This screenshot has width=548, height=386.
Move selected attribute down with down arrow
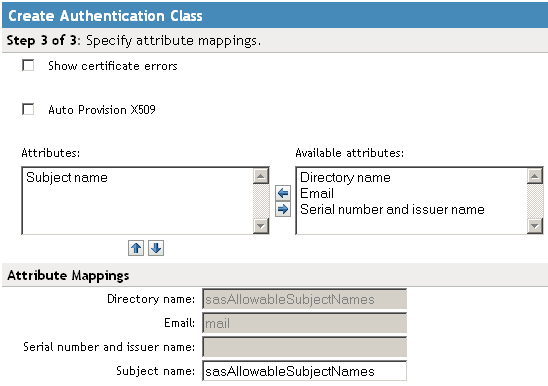click(156, 248)
